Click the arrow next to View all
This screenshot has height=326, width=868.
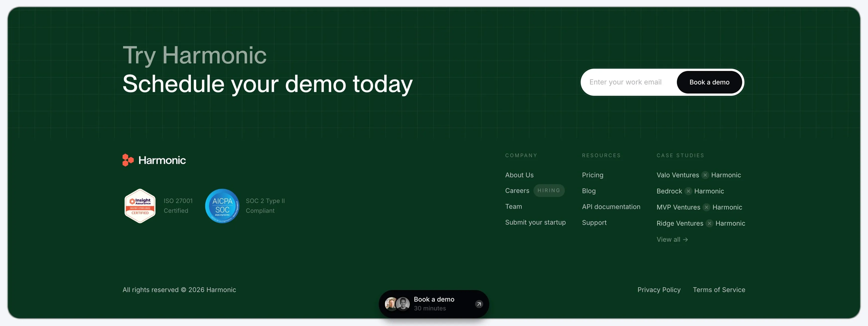pos(685,240)
